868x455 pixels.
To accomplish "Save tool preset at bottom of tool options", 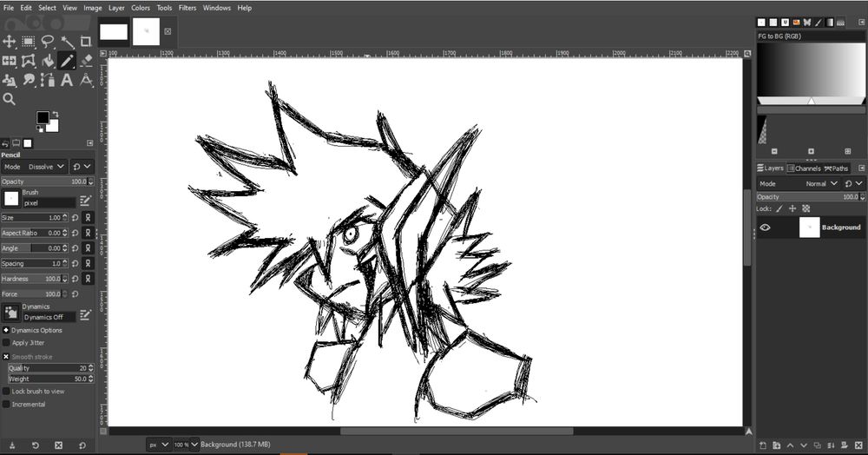I will (x=11, y=445).
